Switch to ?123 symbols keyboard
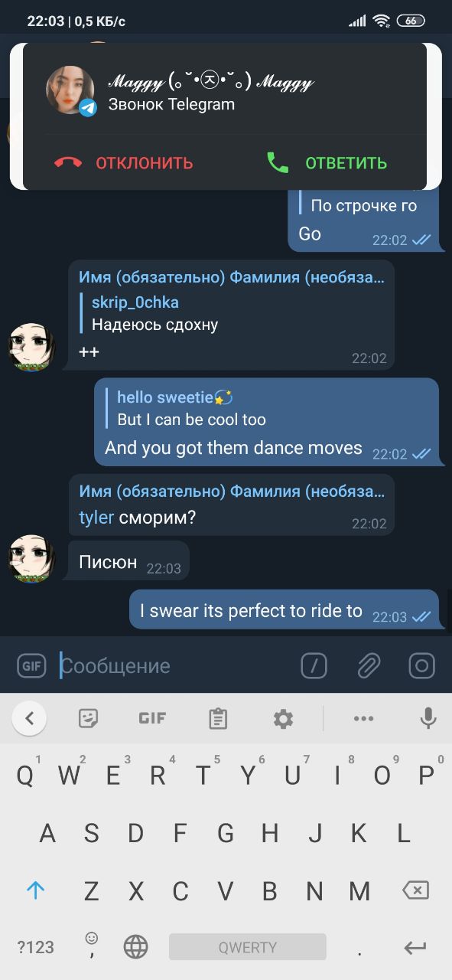The height and width of the screenshot is (980, 452). coord(36,947)
